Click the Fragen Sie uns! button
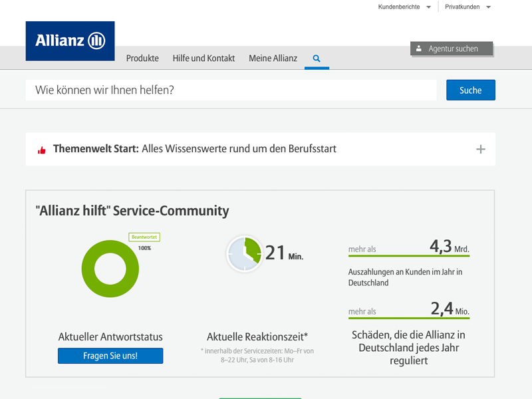 tap(110, 356)
